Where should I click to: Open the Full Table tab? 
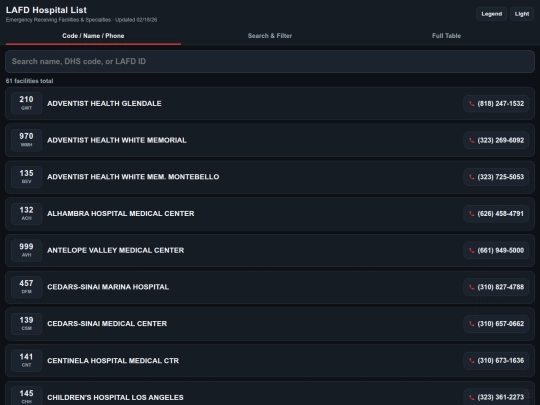tap(446, 36)
